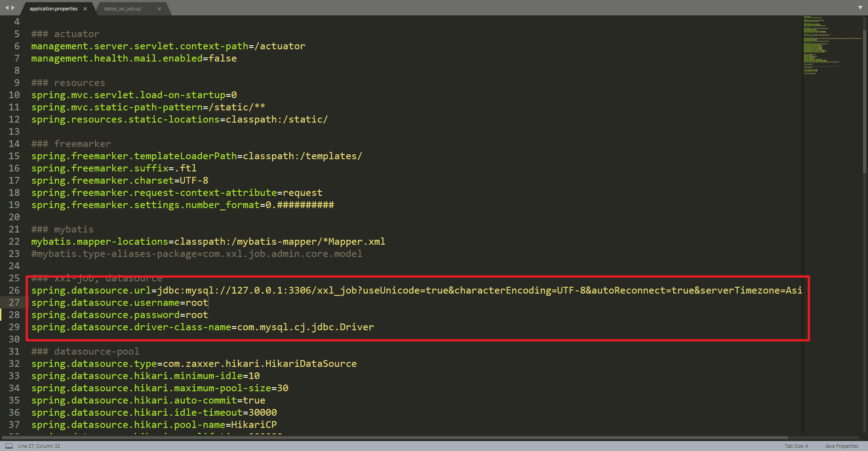Click the spring.datasource.username=root line

click(120, 303)
